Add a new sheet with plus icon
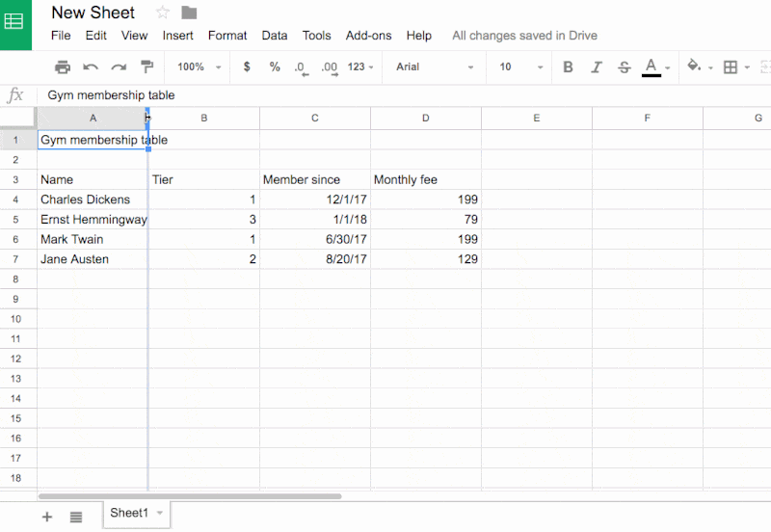 coord(47,517)
